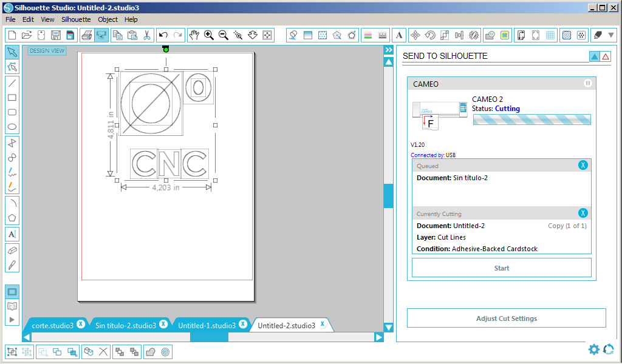Open the Help menu
Screen dimensions: 622x364
coord(131,19)
